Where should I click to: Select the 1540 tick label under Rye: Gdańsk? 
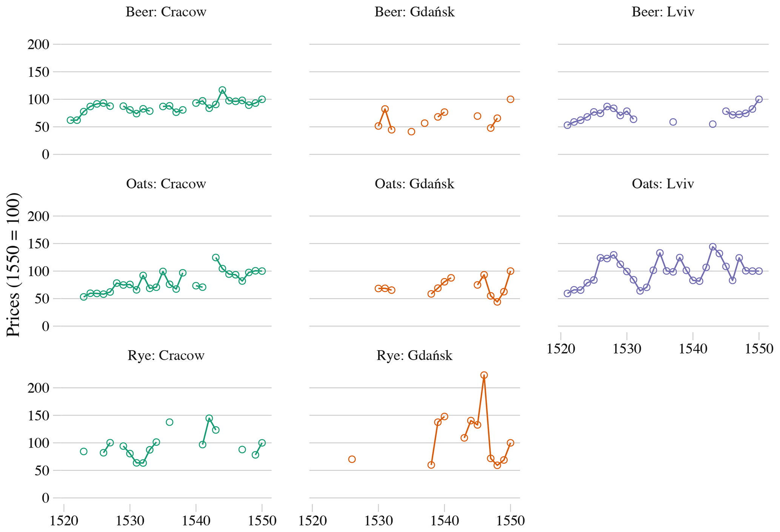444,521
